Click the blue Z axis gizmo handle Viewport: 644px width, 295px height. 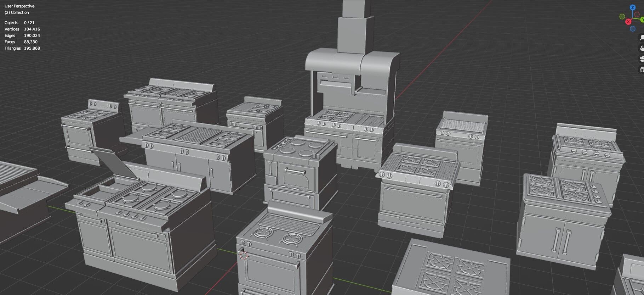(x=633, y=7)
